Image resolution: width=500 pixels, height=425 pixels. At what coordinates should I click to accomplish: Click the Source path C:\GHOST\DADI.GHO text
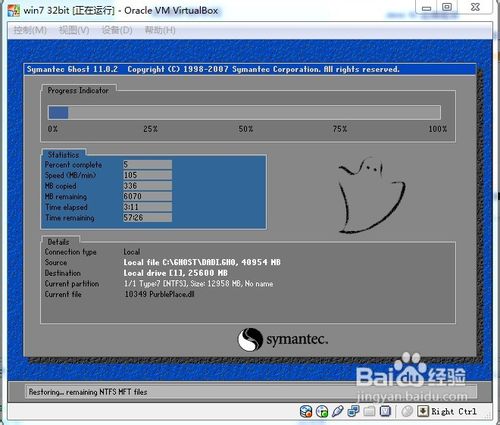point(202,262)
